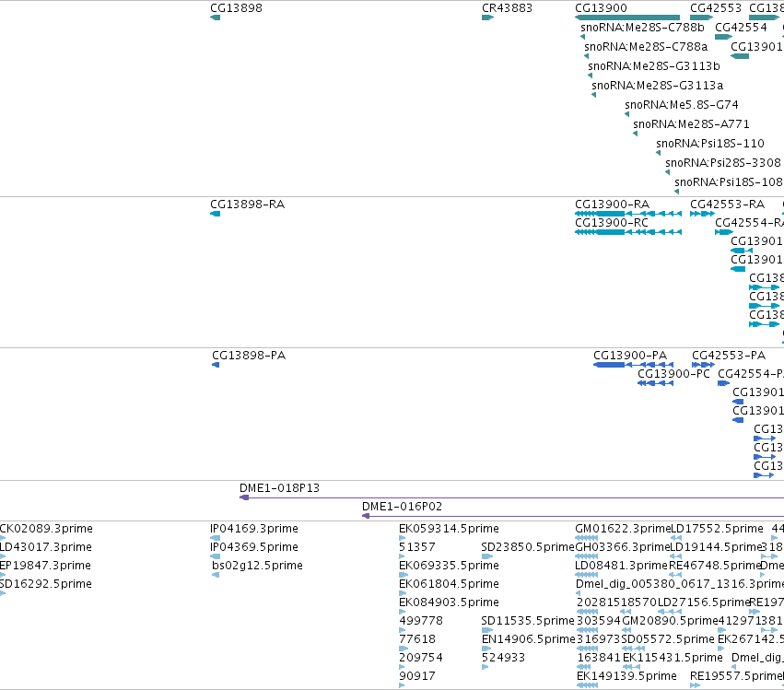784x690 pixels.
Task: Select the CG13900-PA protein label
Action: pyautogui.click(x=630, y=355)
